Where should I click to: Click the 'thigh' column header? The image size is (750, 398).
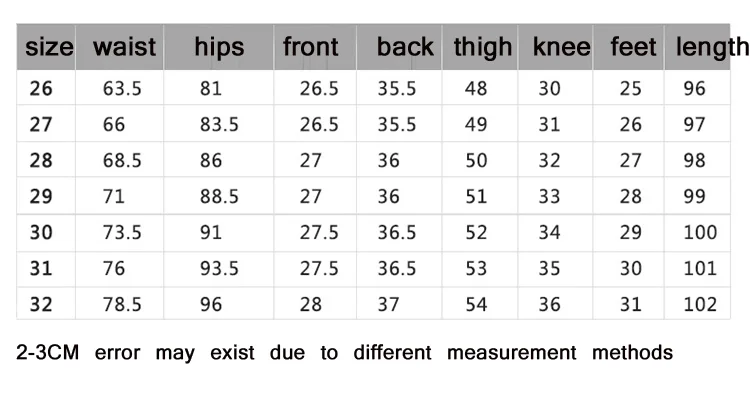(483, 47)
